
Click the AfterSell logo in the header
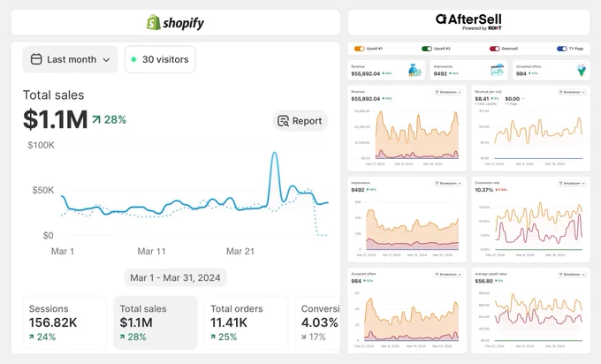click(x=468, y=22)
